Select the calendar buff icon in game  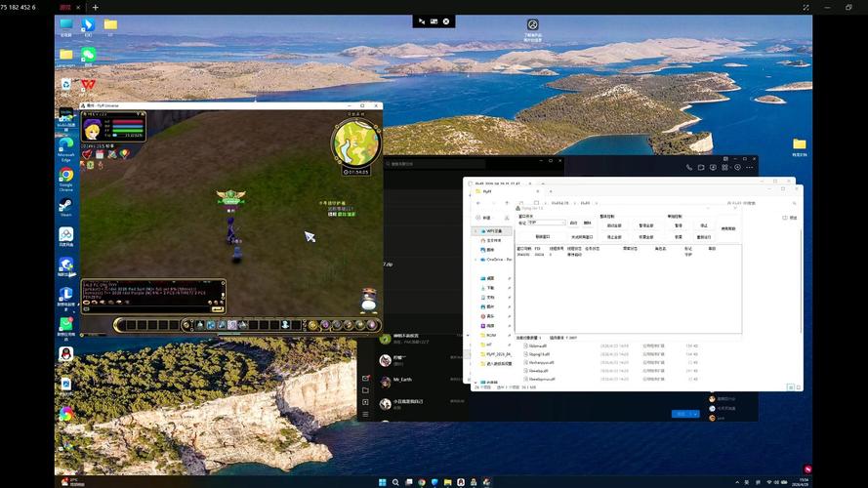click(x=100, y=154)
